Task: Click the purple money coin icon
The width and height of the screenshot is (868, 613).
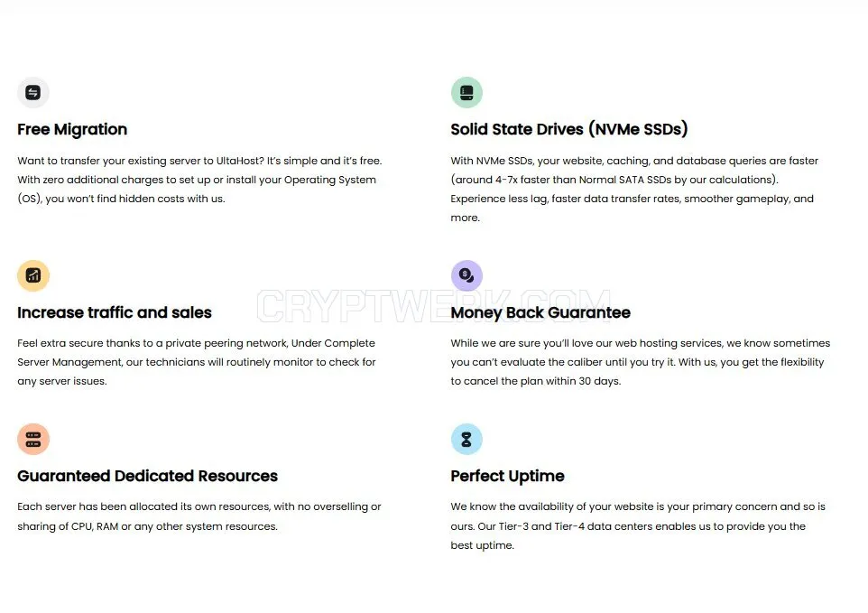Action: point(466,275)
